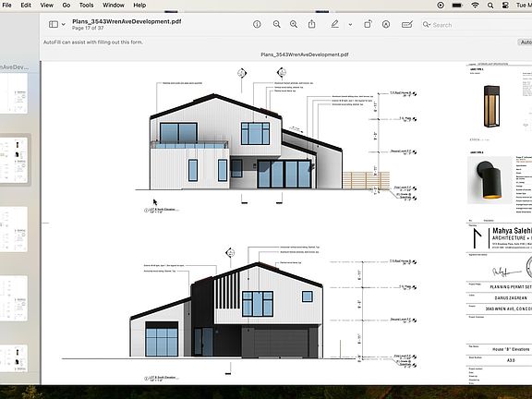
Task: Click into the Search field
Action: [475, 25]
